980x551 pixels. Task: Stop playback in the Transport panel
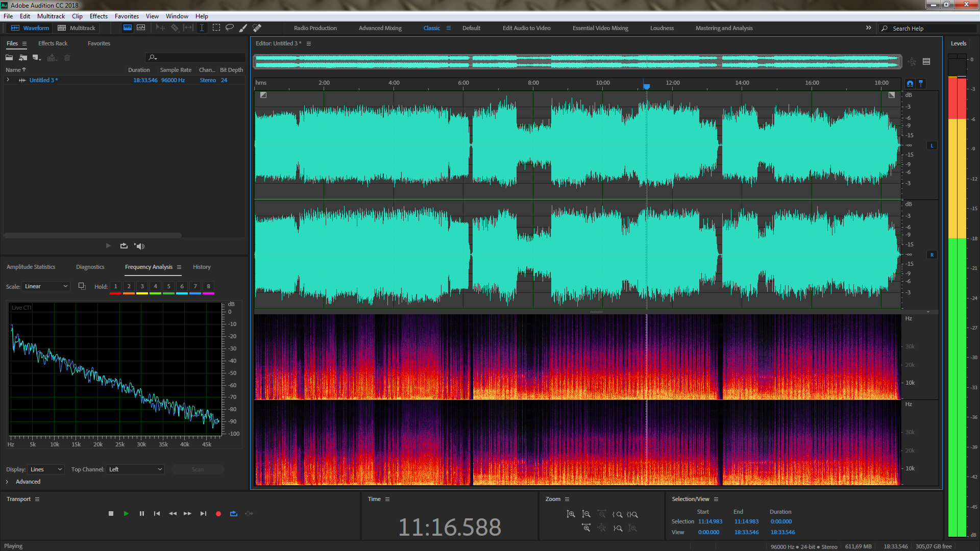click(111, 514)
